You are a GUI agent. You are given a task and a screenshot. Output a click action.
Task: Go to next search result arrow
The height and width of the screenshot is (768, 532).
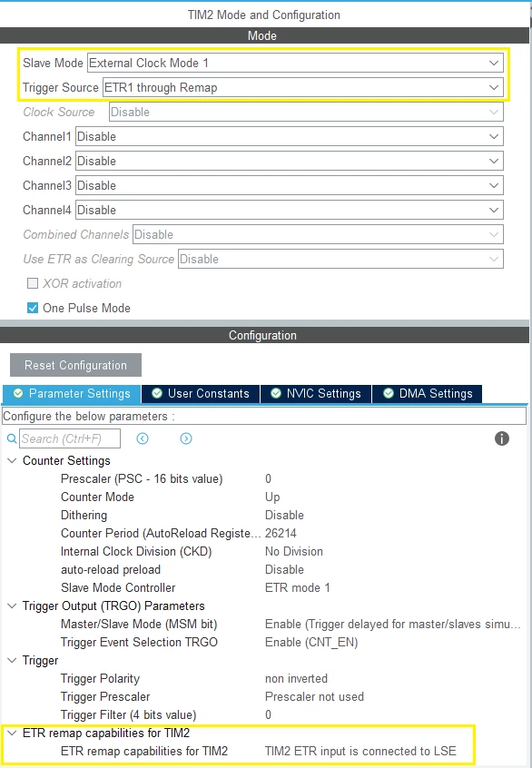pos(186,438)
